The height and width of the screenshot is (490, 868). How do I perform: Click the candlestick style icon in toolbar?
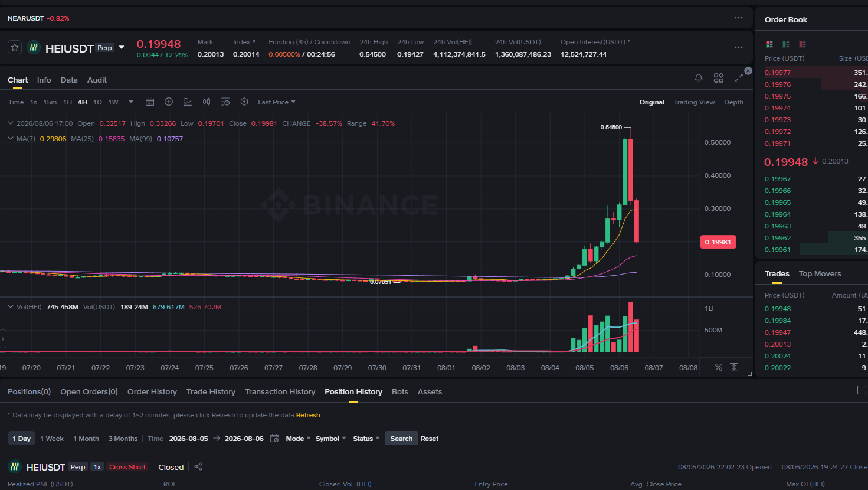(x=207, y=102)
